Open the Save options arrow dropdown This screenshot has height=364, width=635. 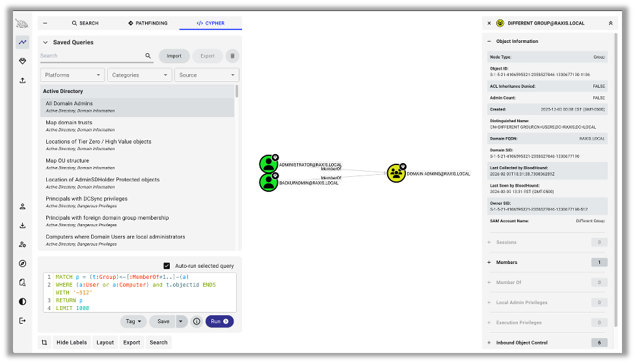point(181,322)
